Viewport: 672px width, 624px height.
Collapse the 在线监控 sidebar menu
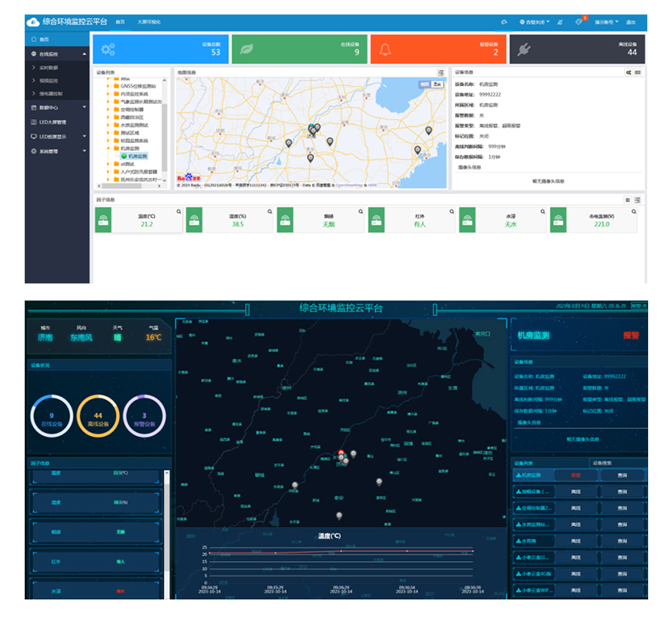pyautogui.click(x=57, y=54)
